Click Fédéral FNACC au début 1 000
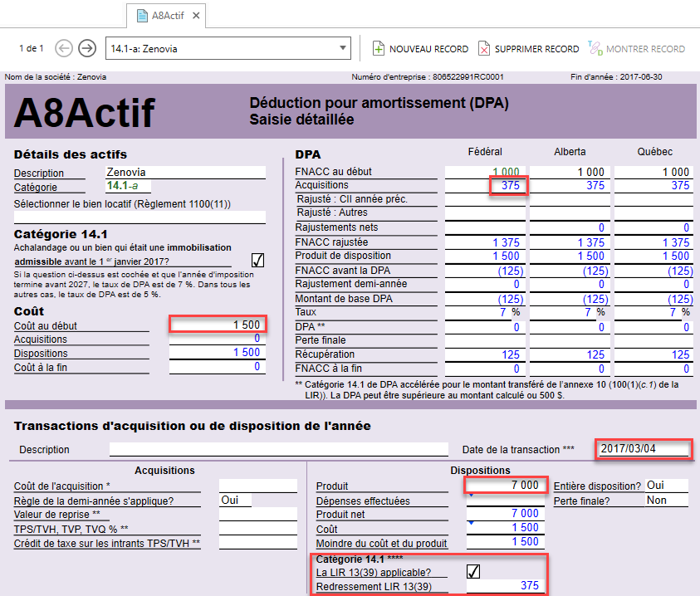Image resolution: width=700 pixels, height=596 pixels. (485, 172)
